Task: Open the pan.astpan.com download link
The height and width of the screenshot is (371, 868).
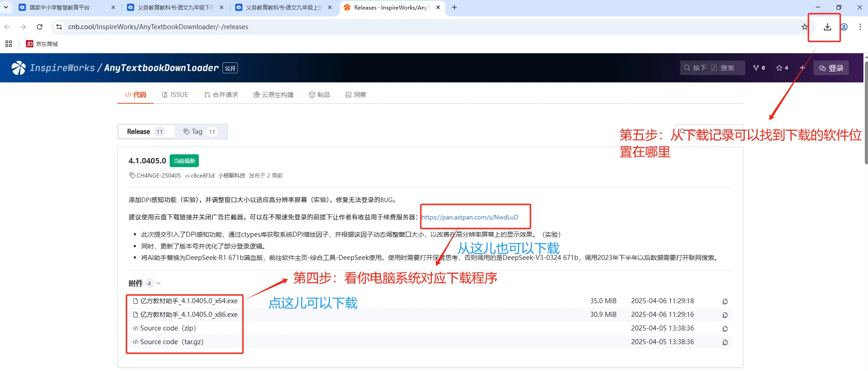Action: pyautogui.click(x=470, y=217)
